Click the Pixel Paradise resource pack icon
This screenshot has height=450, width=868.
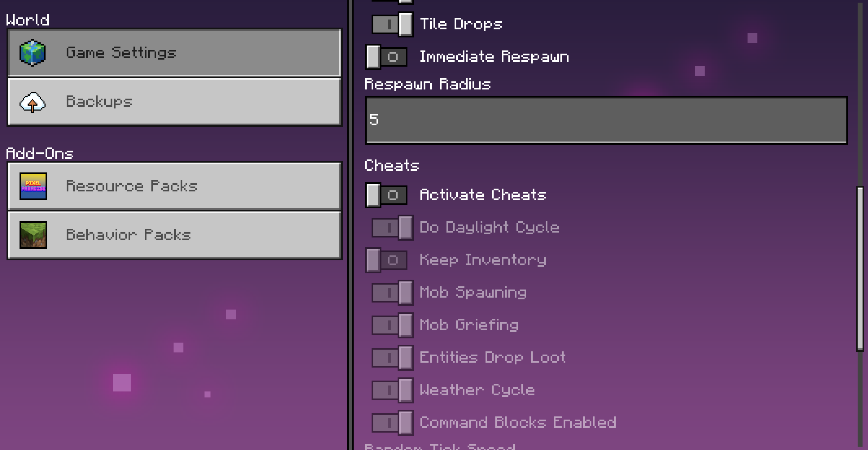pyautogui.click(x=33, y=186)
